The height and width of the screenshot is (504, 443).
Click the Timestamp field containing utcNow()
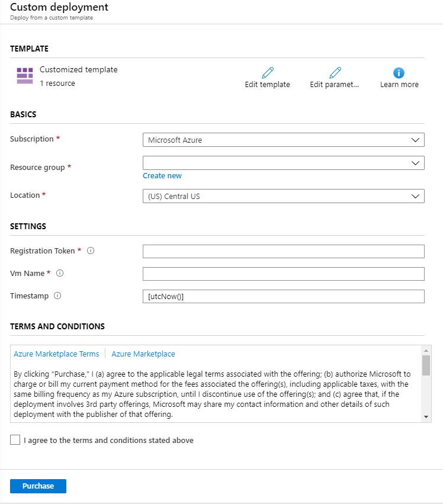pos(283,297)
